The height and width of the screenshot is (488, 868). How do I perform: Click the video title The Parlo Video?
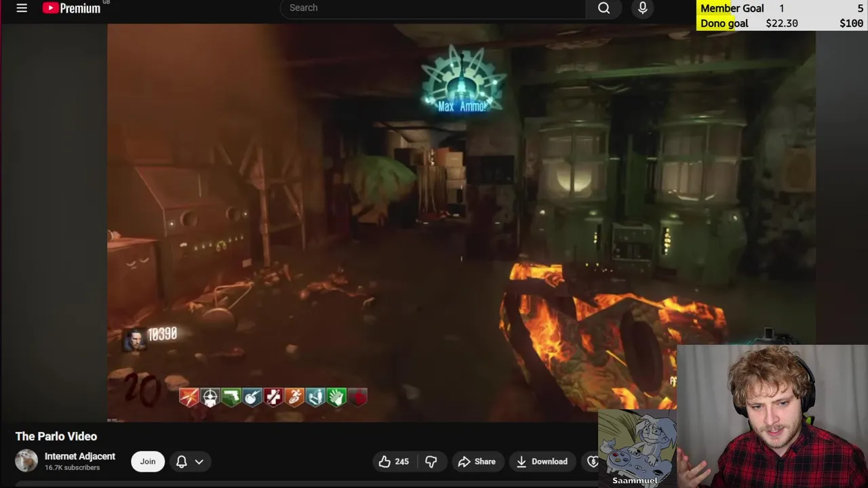[56, 436]
